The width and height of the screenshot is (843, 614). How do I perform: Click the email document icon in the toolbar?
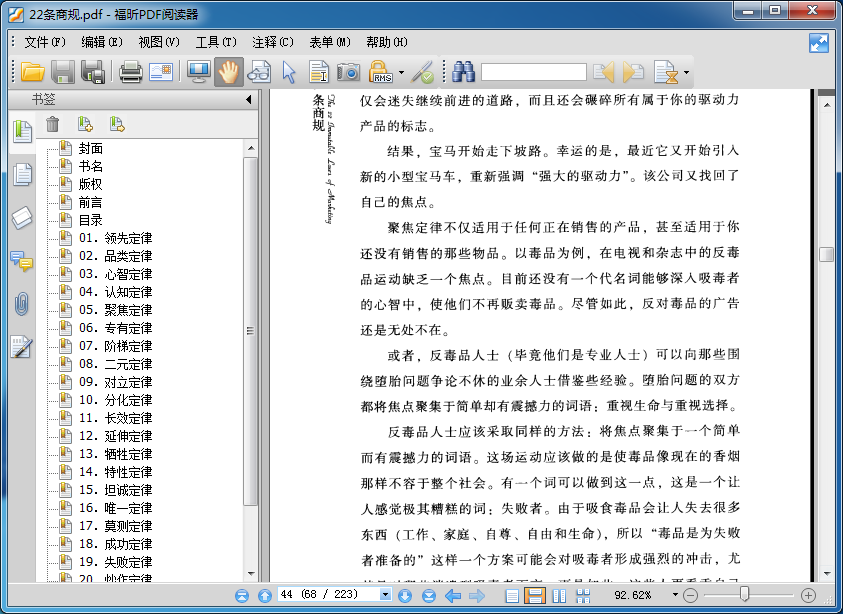point(161,72)
